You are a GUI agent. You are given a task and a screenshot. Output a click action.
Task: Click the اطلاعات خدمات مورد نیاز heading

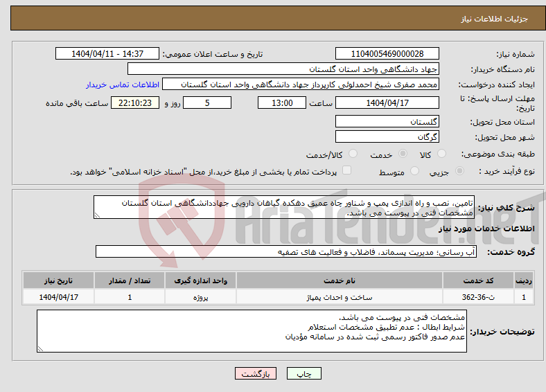(486, 229)
